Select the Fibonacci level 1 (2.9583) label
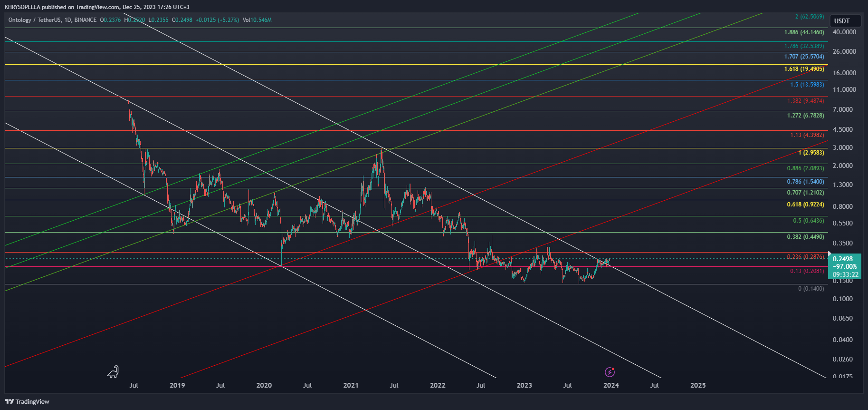This screenshot has height=410, width=868. [x=811, y=153]
